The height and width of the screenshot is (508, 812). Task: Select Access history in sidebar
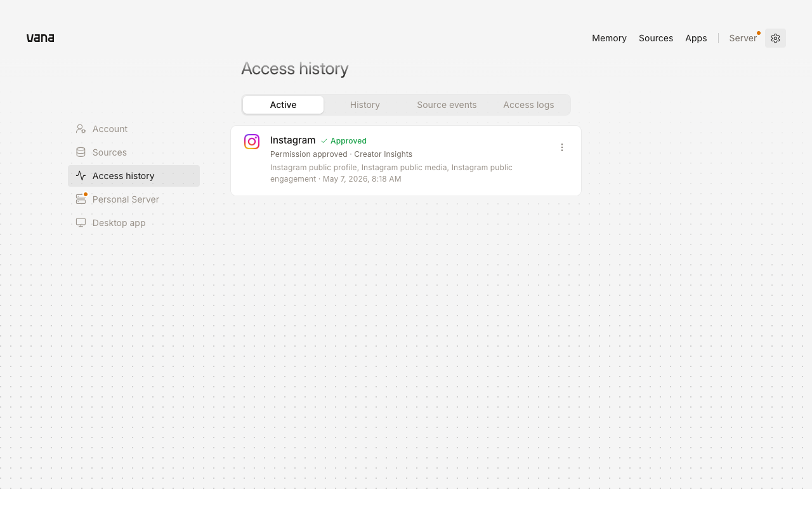coord(134,176)
